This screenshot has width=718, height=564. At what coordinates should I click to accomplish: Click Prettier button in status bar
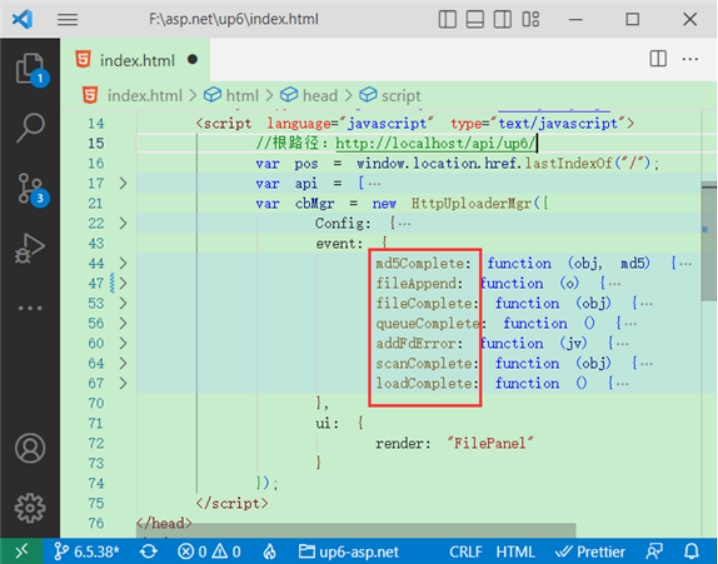coord(590,551)
